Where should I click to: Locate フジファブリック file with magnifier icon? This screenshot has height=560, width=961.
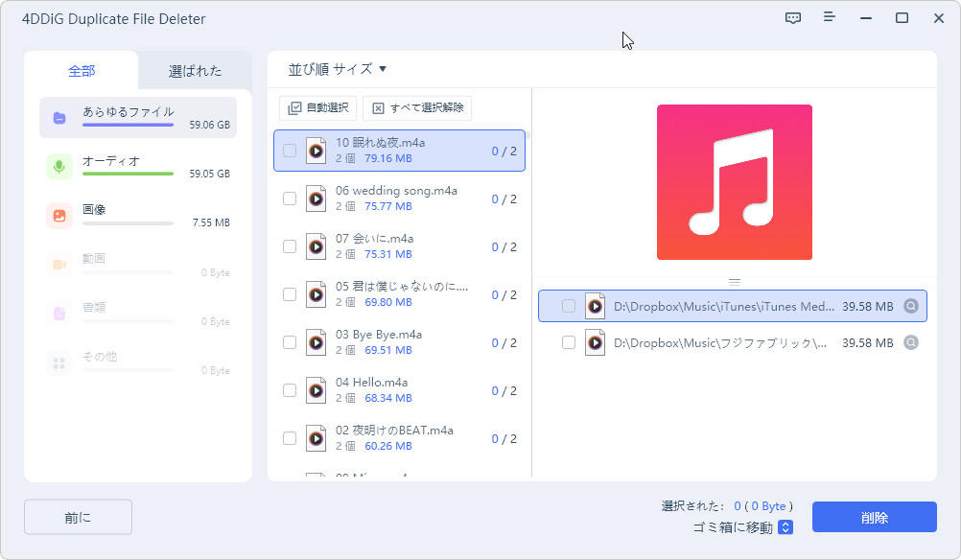pyautogui.click(x=911, y=342)
